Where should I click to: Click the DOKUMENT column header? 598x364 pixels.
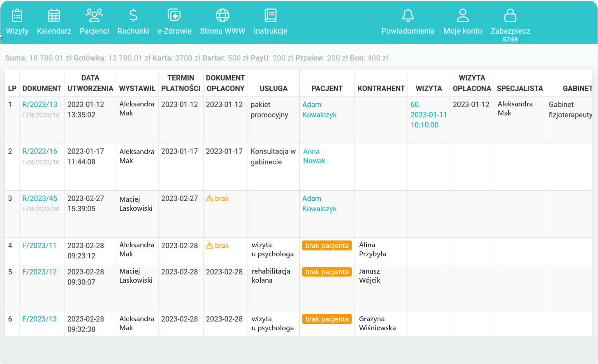(x=42, y=89)
